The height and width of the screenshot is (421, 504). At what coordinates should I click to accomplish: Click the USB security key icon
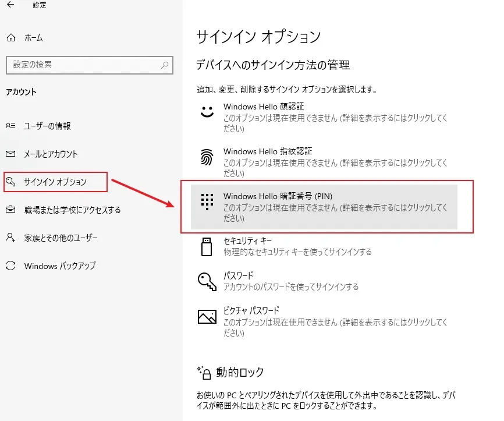pos(207,247)
